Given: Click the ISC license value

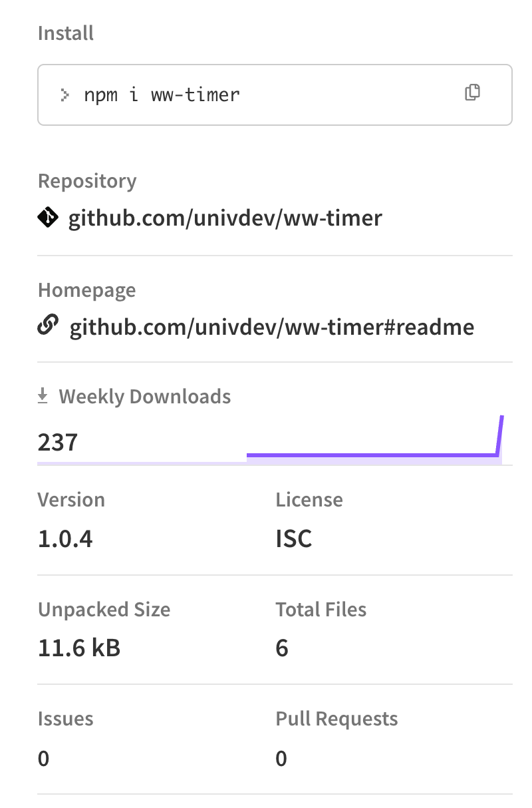Looking at the screenshot, I should tap(294, 538).
